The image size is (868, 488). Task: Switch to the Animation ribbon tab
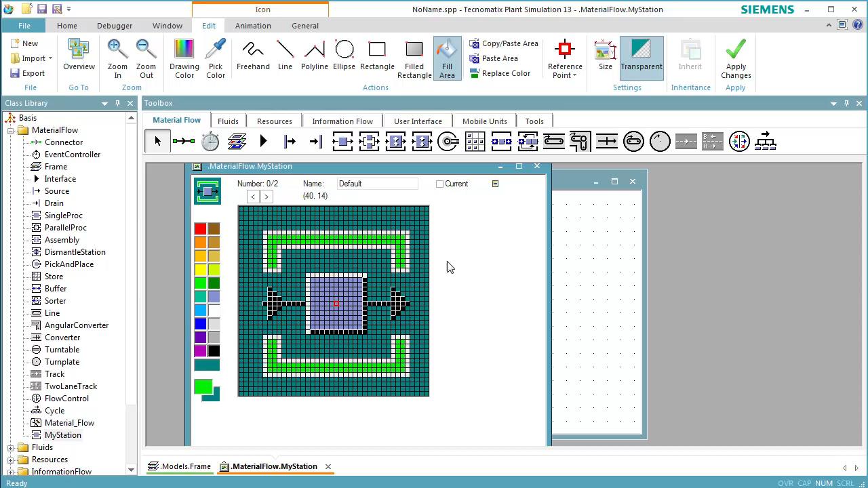(253, 26)
